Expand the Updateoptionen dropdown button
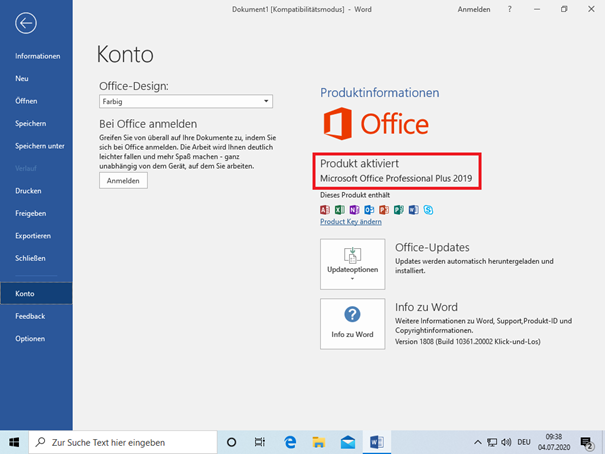Screen dimensions: 605x454 click(x=352, y=264)
